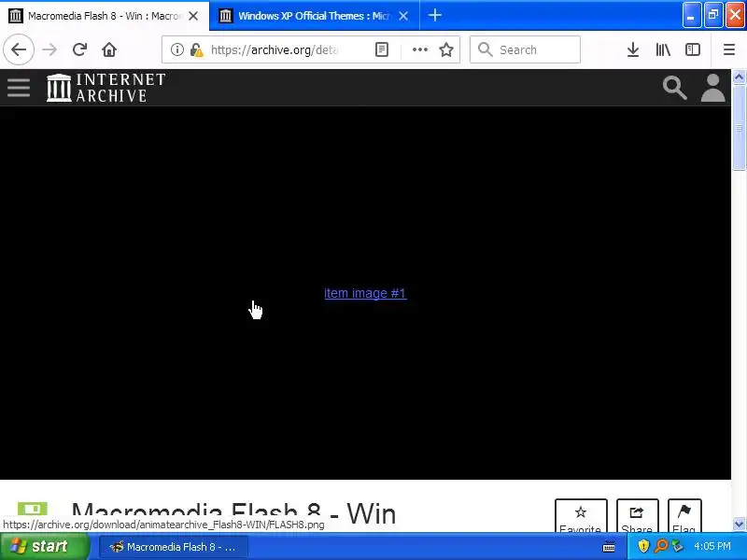Click the on-screen keyboard tray icon
This screenshot has height=560, width=747.
point(609,547)
